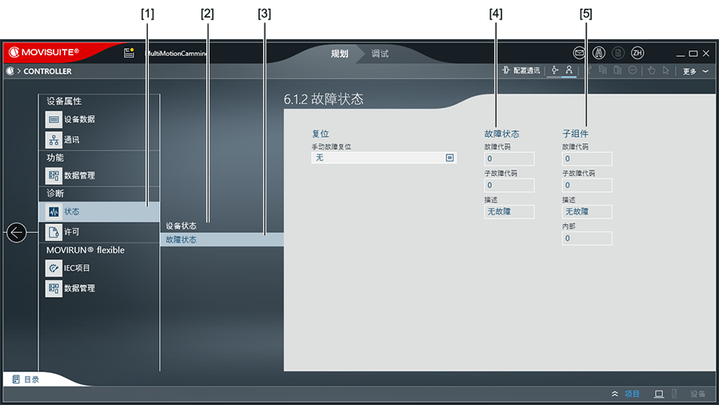The height and width of the screenshot is (405, 719).
Task: Click the ZH language icon
Action: point(637,52)
